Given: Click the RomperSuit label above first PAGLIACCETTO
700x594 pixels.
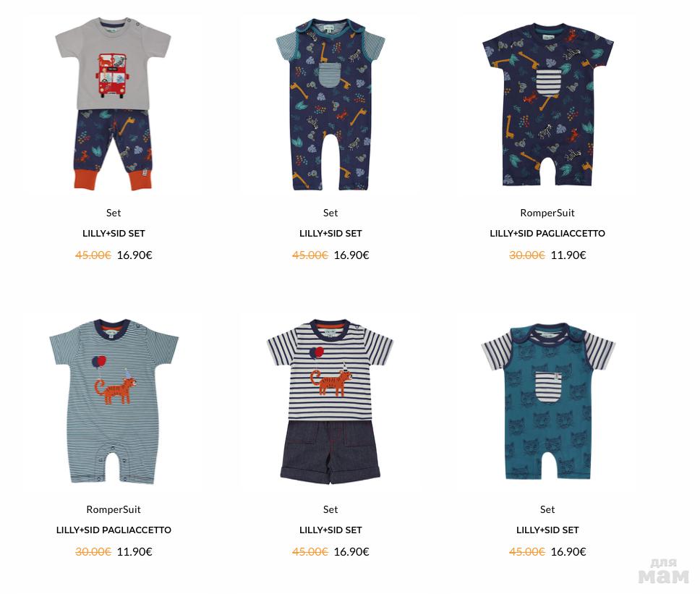Looking at the screenshot, I should click(x=547, y=213).
